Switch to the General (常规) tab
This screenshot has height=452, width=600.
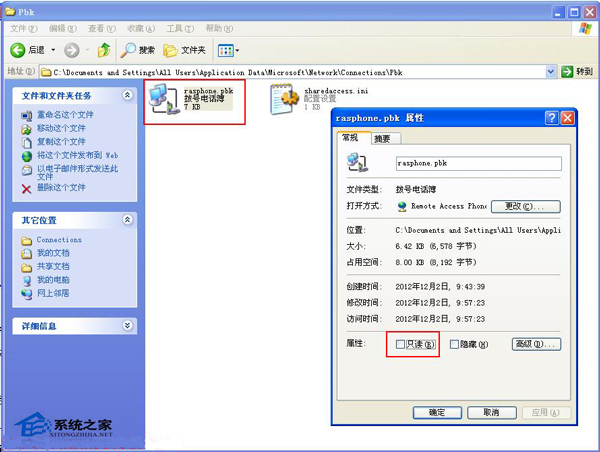[352, 138]
